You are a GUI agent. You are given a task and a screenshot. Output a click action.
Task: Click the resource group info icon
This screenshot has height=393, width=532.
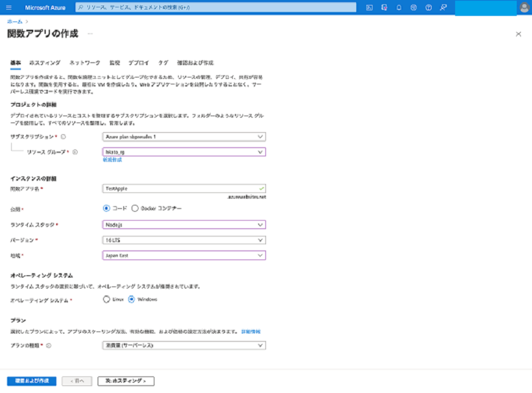(x=75, y=152)
